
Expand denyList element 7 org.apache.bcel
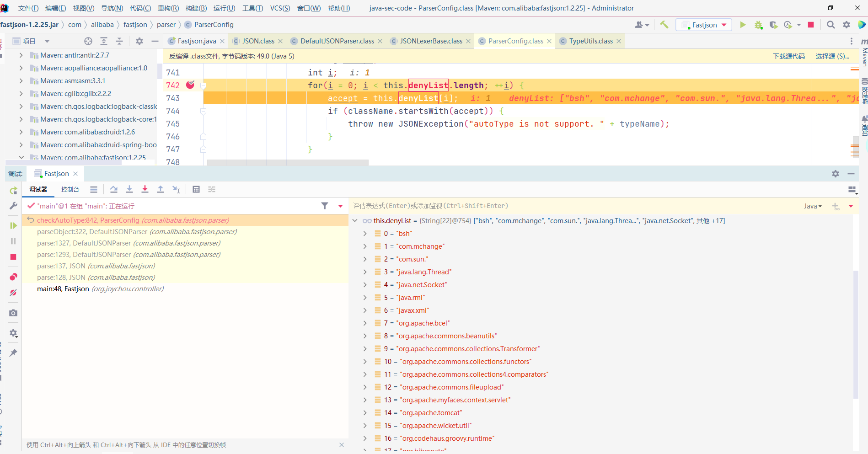(x=364, y=323)
